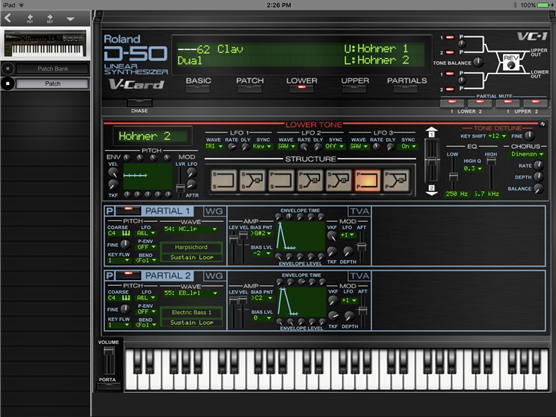Image resolution: width=556 pixels, height=417 pixels.
Task: Adjust Partial 1 FINE pitch knob
Action: pyautogui.click(x=125, y=244)
